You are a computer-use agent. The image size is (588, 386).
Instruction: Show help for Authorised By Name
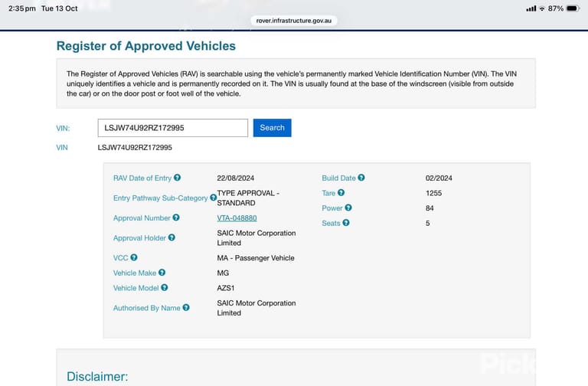pos(186,308)
